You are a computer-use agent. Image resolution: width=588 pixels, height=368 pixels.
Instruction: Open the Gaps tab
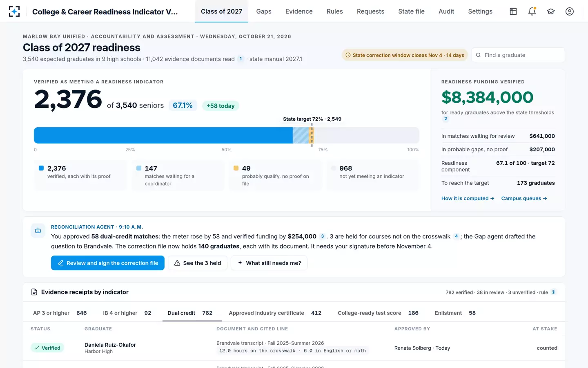pyautogui.click(x=264, y=11)
